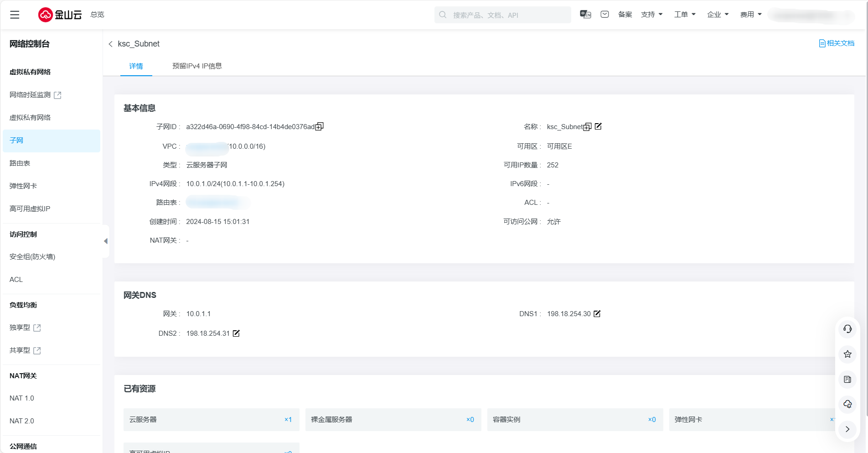Open the 工单 dropdown menu

tap(685, 15)
